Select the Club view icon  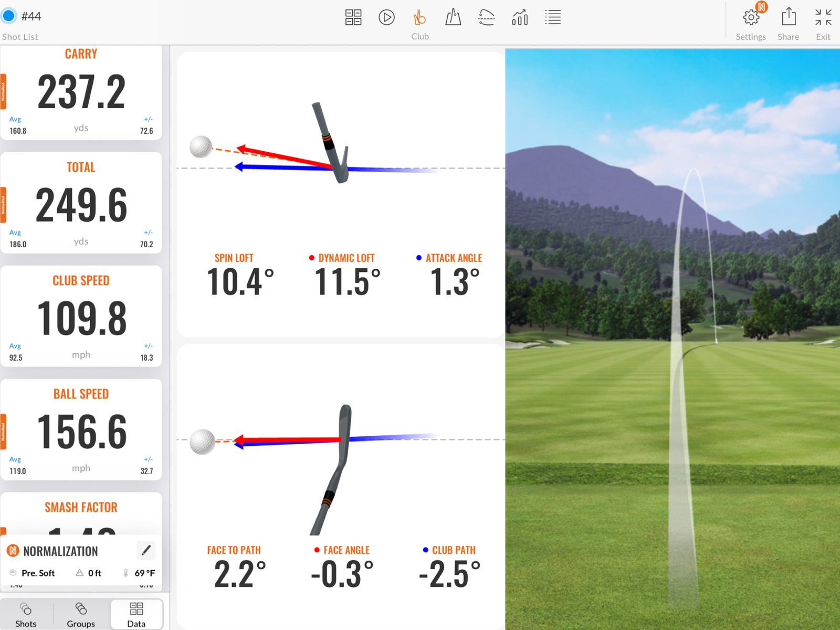(x=419, y=18)
